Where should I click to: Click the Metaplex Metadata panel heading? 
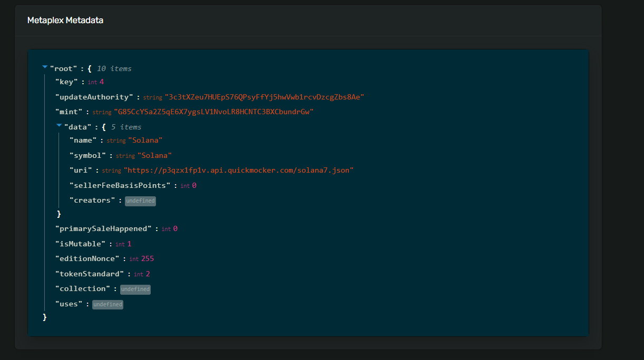65,21
